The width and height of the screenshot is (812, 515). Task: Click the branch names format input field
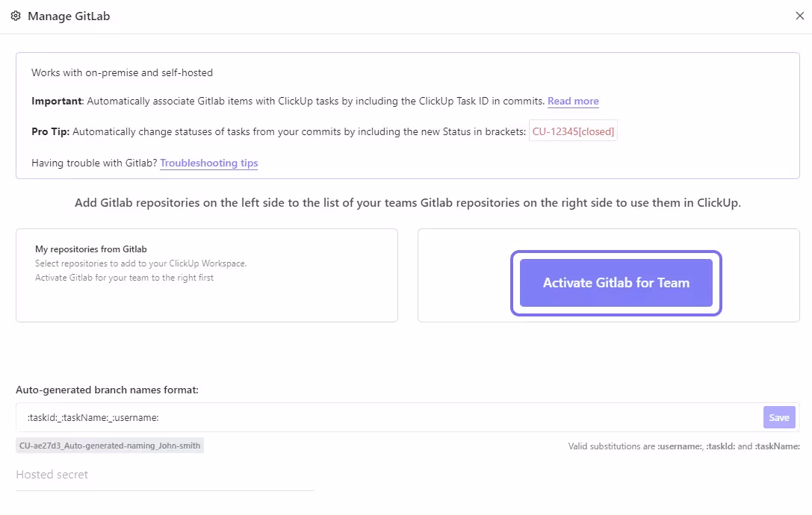point(299,417)
